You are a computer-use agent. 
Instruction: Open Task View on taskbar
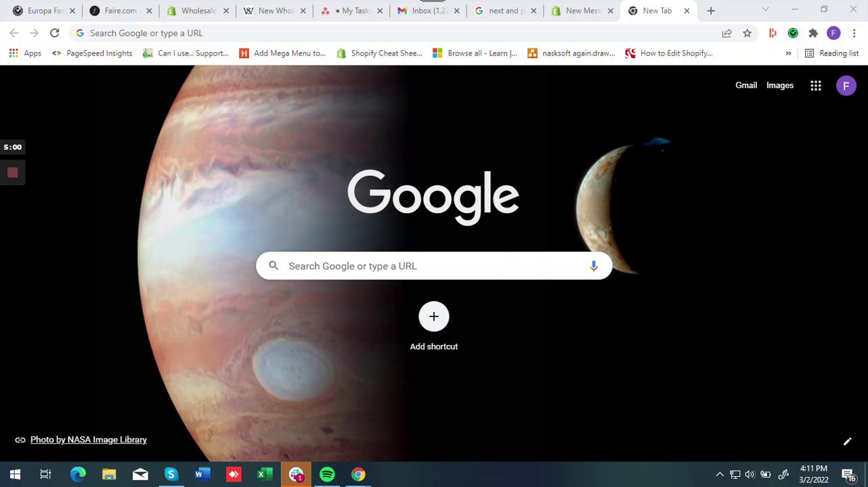pos(45,475)
